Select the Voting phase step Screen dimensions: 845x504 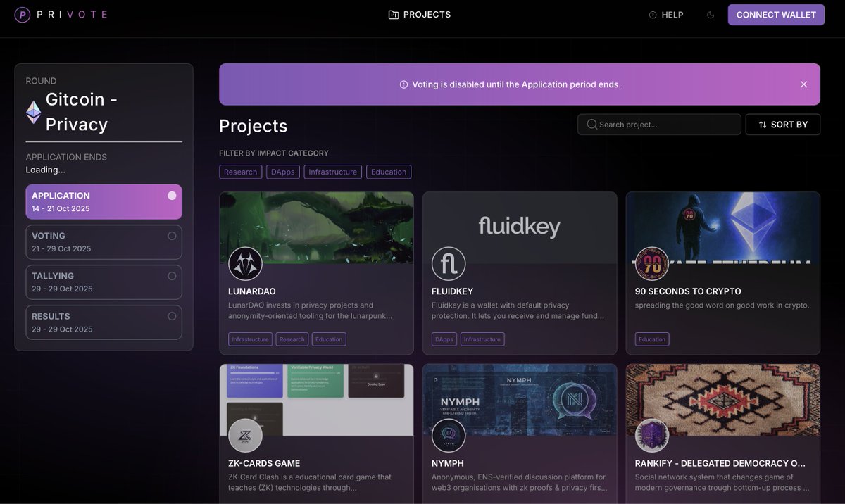(104, 242)
